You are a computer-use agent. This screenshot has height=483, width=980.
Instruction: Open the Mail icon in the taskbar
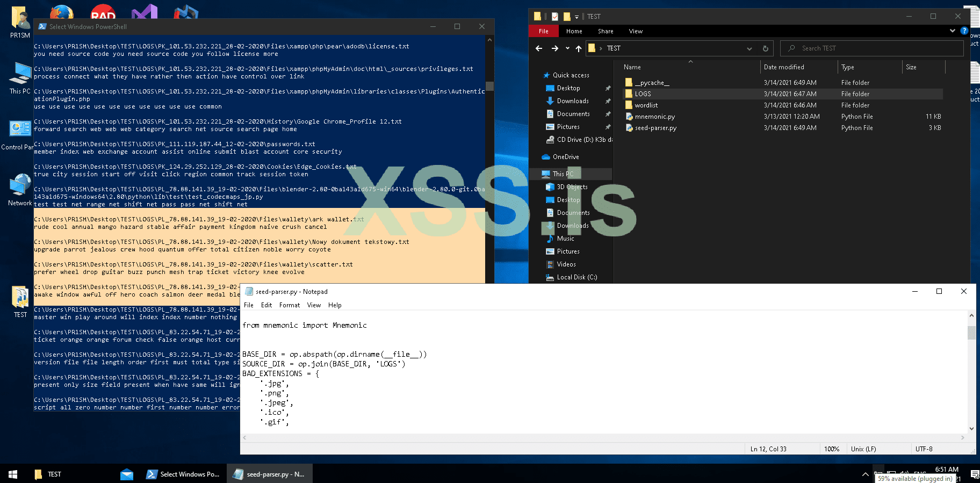(127, 474)
